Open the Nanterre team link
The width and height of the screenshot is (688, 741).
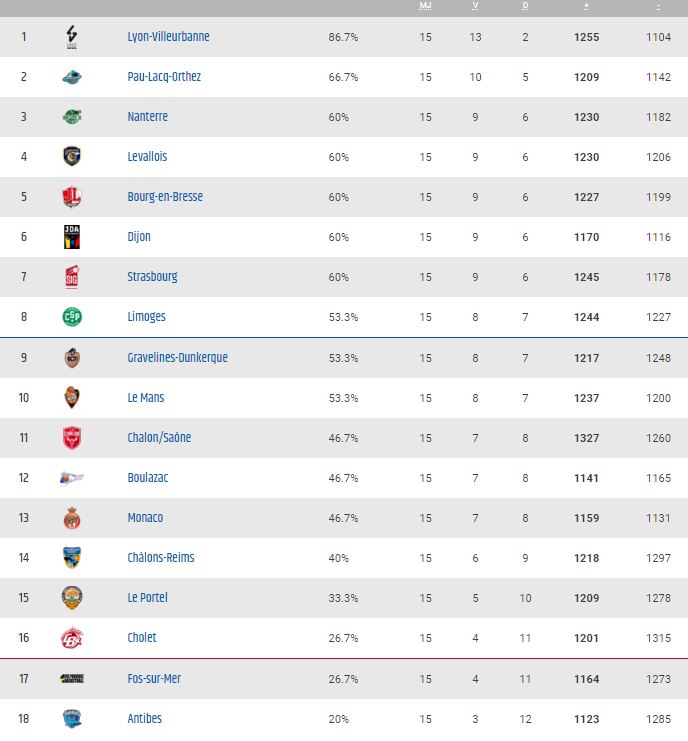tap(147, 117)
